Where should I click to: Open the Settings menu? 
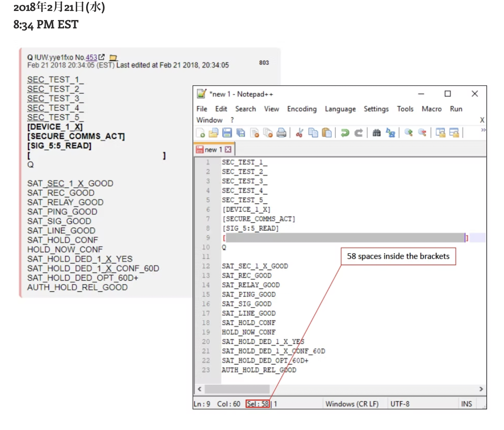(x=376, y=109)
